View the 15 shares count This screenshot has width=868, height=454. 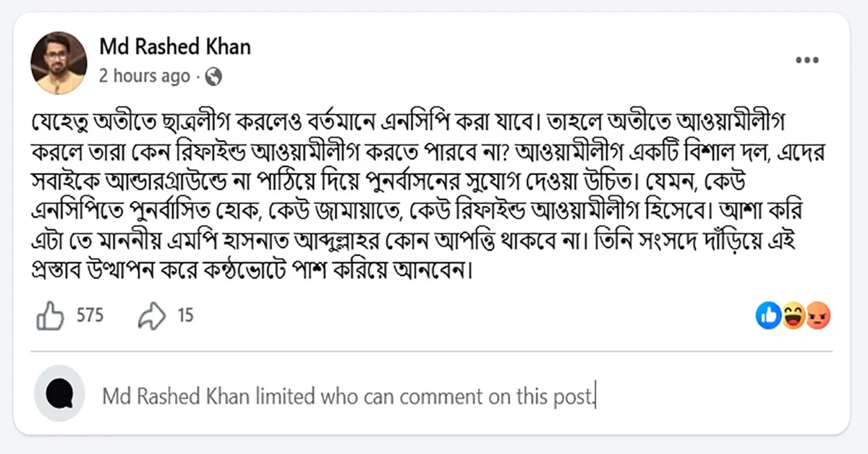(x=185, y=316)
